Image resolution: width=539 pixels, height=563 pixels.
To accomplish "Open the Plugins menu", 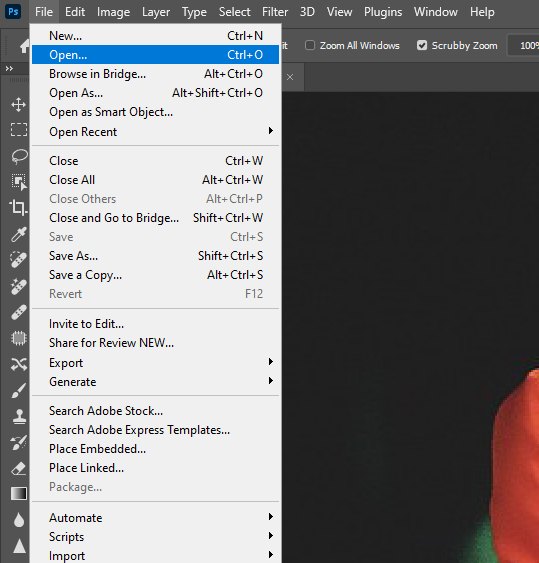I will pyautogui.click(x=383, y=12).
